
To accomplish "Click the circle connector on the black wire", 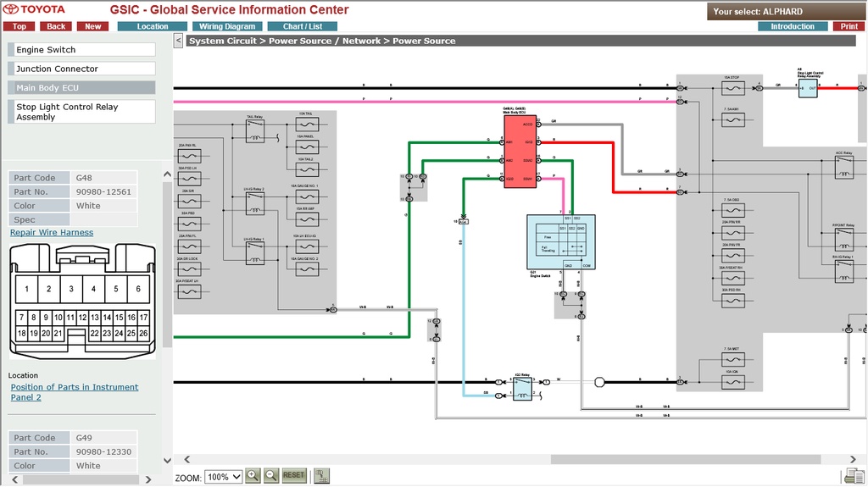I will [599, 382].
